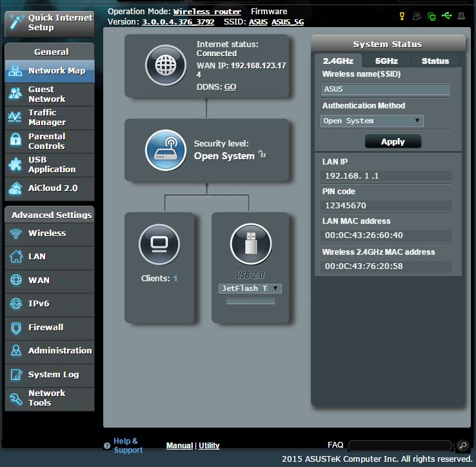Click the Traffic Manager graph icon
The width and height of the screenshot is (476, 467).
pos(15,117)
